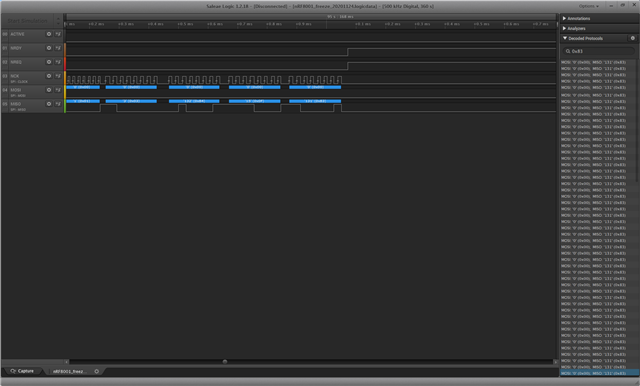Click the last MISO decoded bubble on waveform

click(x=315, y=101)
